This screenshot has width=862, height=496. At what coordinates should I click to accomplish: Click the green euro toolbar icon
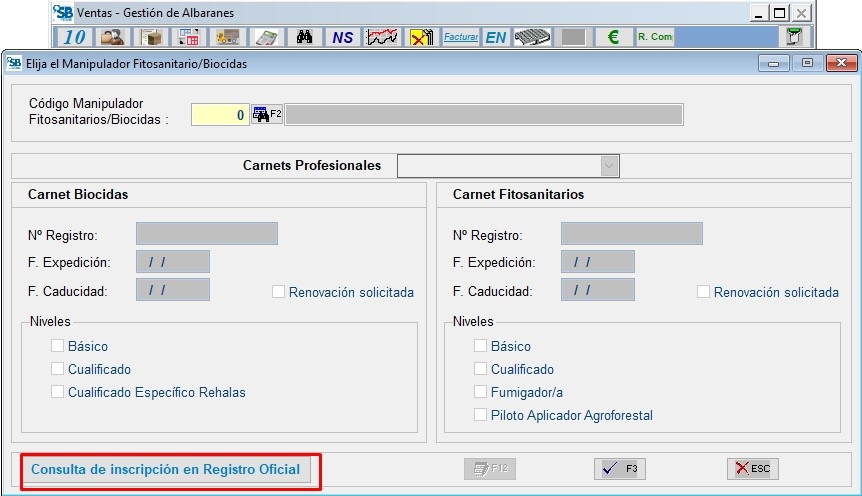[613, 37]
